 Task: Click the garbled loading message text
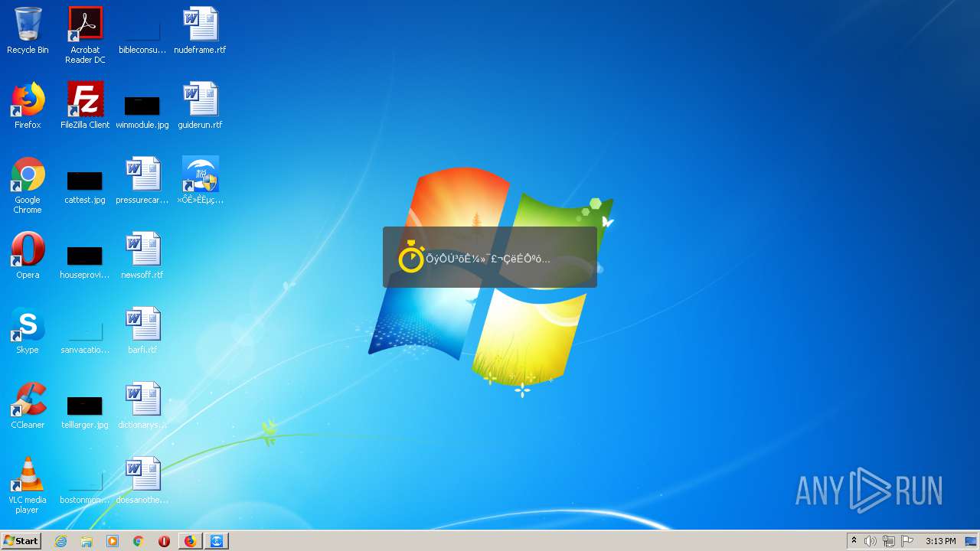click(488, 259)
